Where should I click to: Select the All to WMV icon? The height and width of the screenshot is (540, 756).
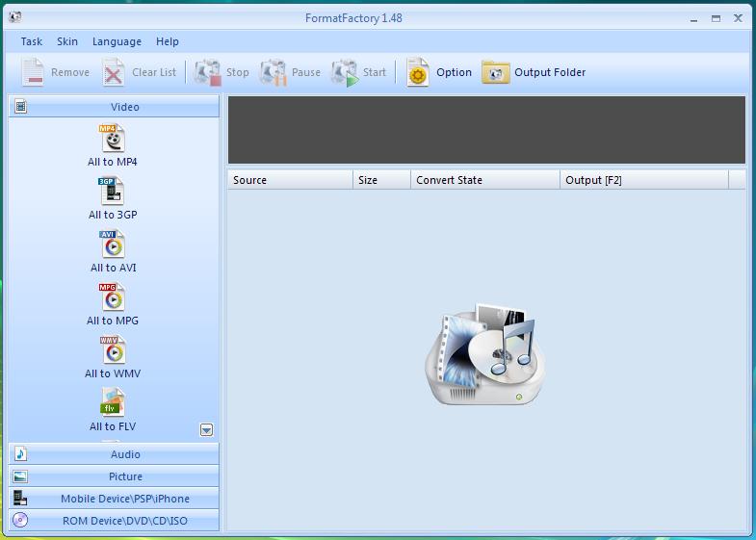click(x=113, y=350)
